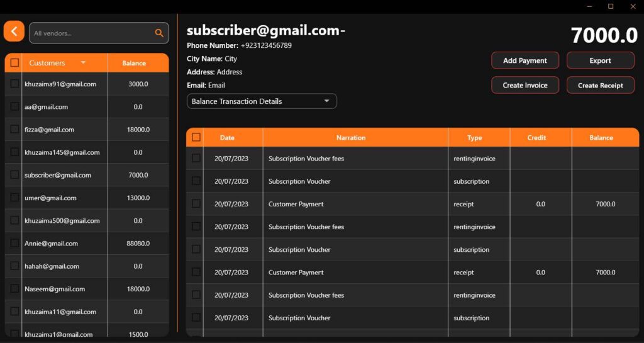Select customer fizza@gmail.com in list
Screen dimensions: 644x343
tap(49, 130)
